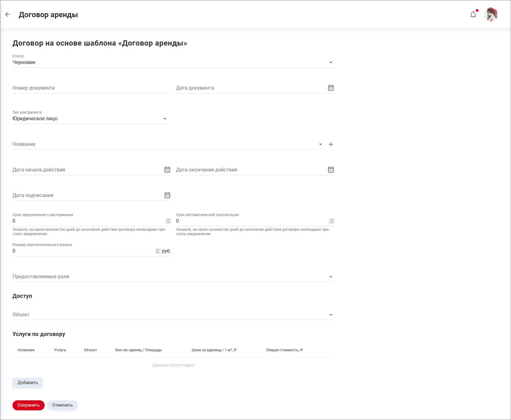The height and width of the screenshot is (420, 511).
Task: Expand Тип контрагента dropdown
Action: click(165, 119)
